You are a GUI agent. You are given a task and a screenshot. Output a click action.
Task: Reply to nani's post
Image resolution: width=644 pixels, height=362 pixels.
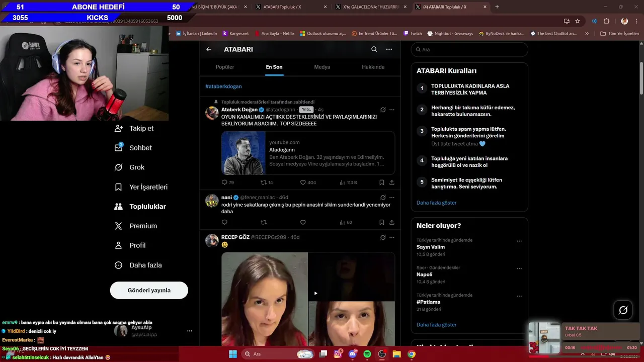[224, 222]
